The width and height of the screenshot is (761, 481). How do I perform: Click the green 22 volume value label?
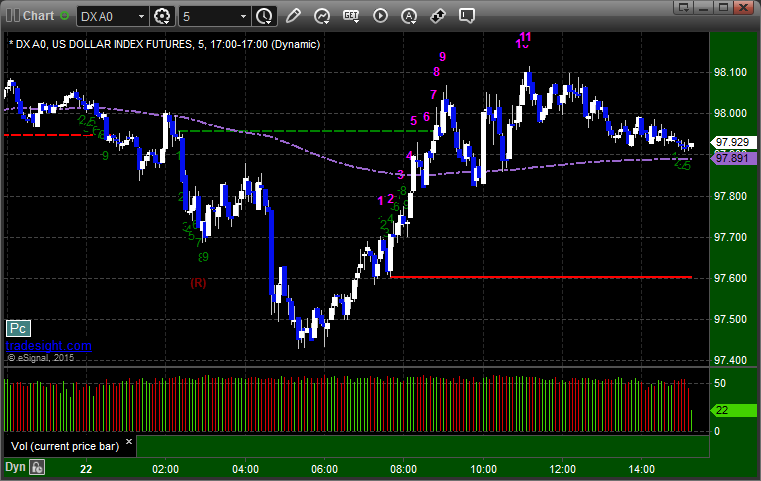click(733, 410)
